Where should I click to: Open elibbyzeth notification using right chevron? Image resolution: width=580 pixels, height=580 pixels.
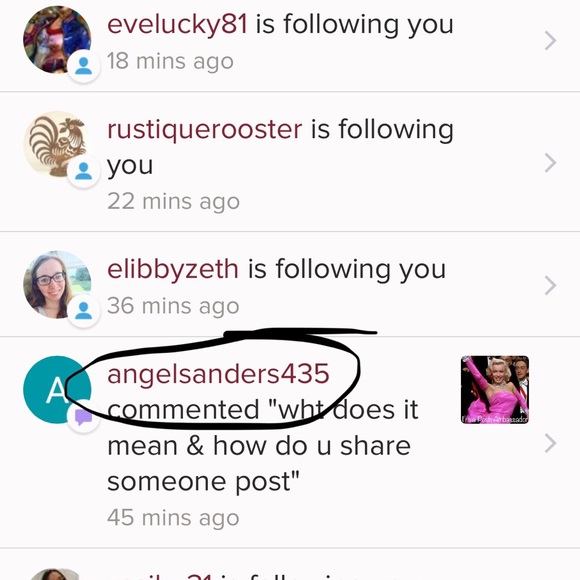coord(550,285)
